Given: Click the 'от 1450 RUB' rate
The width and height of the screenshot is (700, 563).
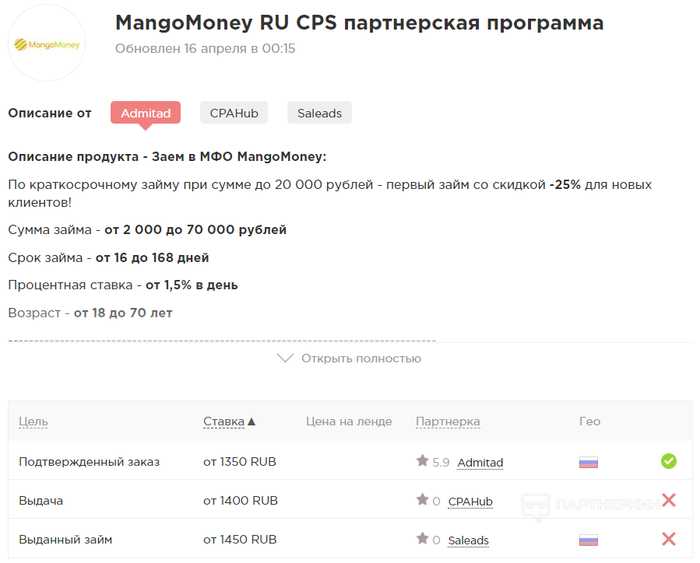Looking at the screenshot, I should click(240, 539).
